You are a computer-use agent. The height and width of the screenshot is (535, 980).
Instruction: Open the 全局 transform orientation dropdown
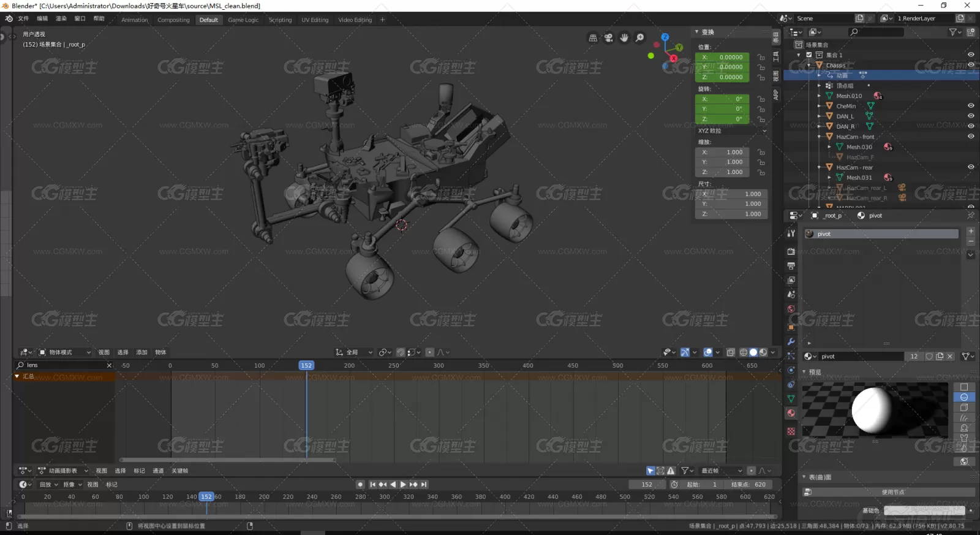[x=354, y=352]
